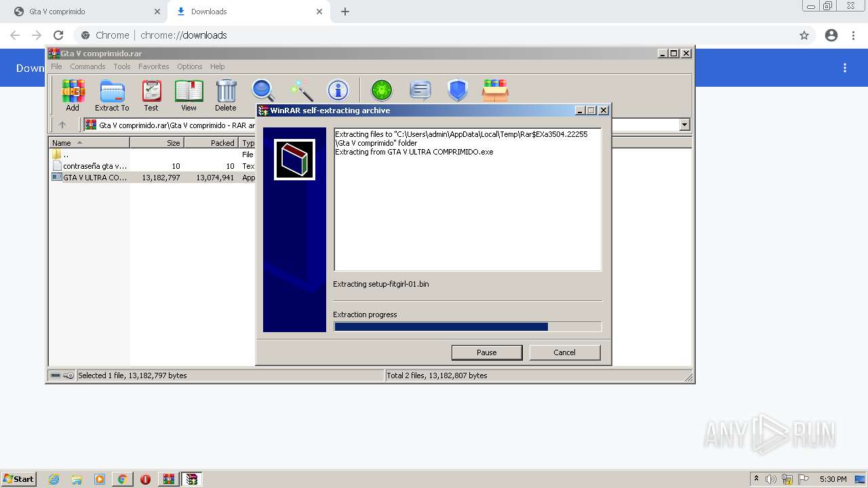Go up one folder with the arrow
Image resolution: width=868 pixels, height=488 pixels.
tap(62, 125)
